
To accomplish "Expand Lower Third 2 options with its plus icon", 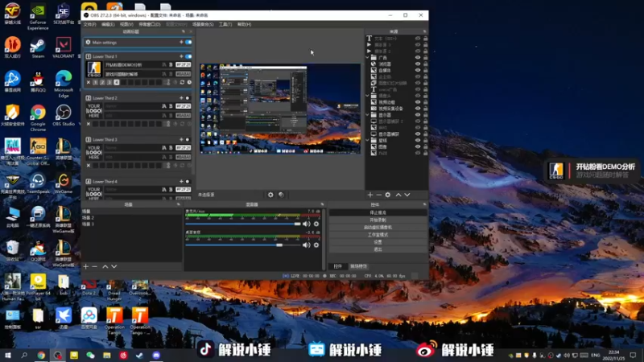I will (181, 98).
